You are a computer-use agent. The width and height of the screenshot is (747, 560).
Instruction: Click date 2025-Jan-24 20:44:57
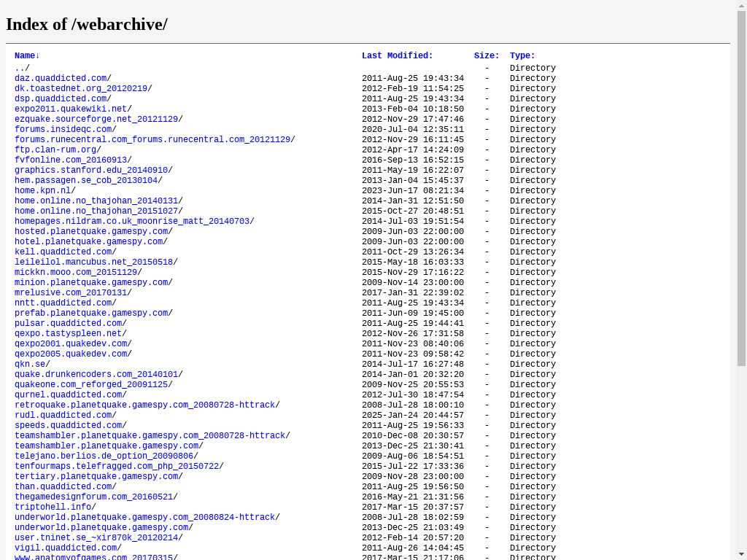click(x=413, y=416)
